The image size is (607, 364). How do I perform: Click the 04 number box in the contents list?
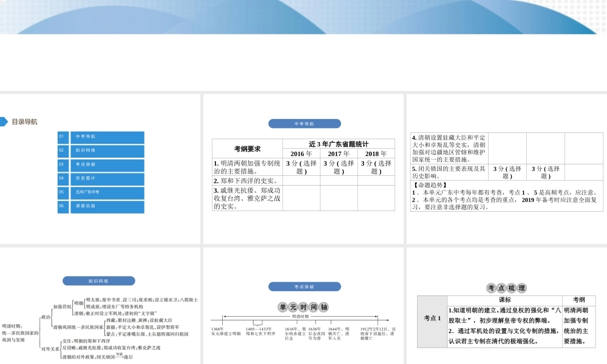63,179
